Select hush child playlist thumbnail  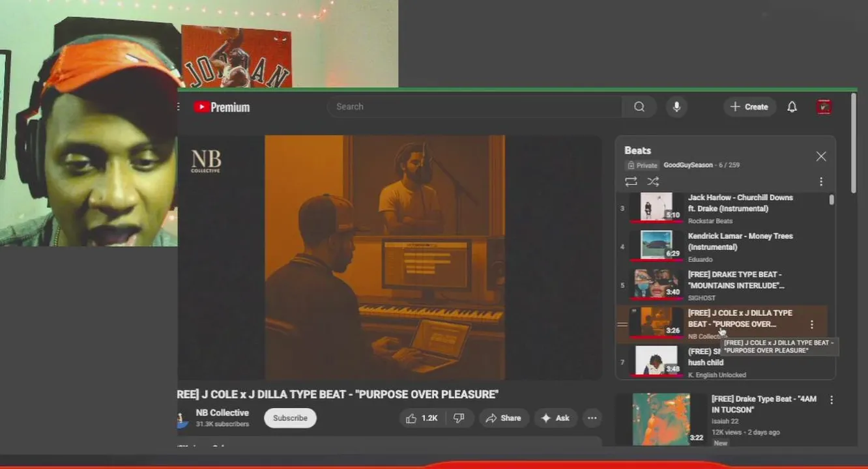(656, 361)
